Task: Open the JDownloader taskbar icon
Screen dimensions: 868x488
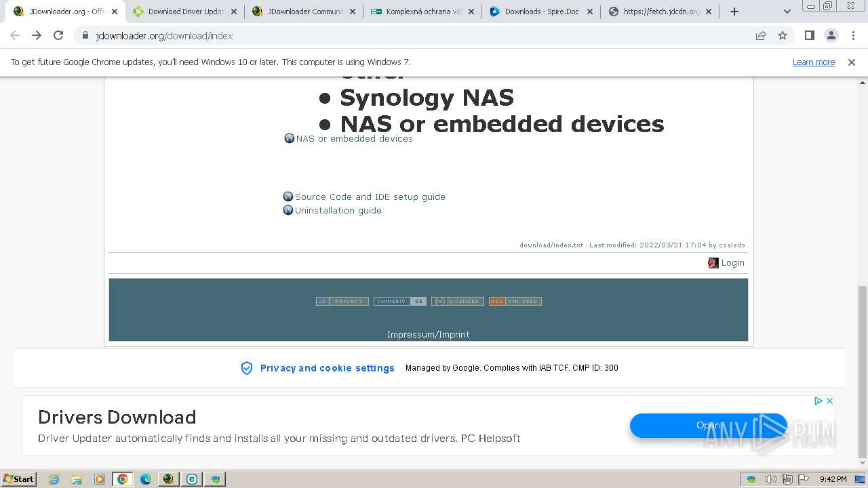Action: 169,479
